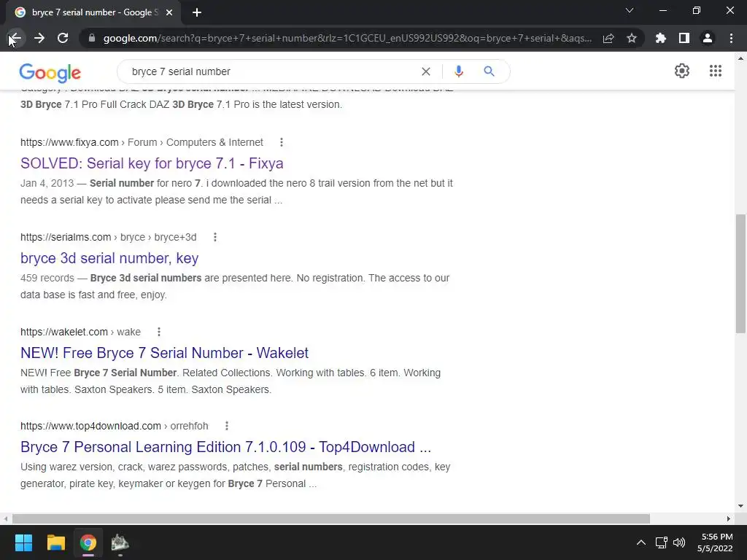Open Google quick settings gear
This screenshot has width=747, height=560.
pos(682,71)
